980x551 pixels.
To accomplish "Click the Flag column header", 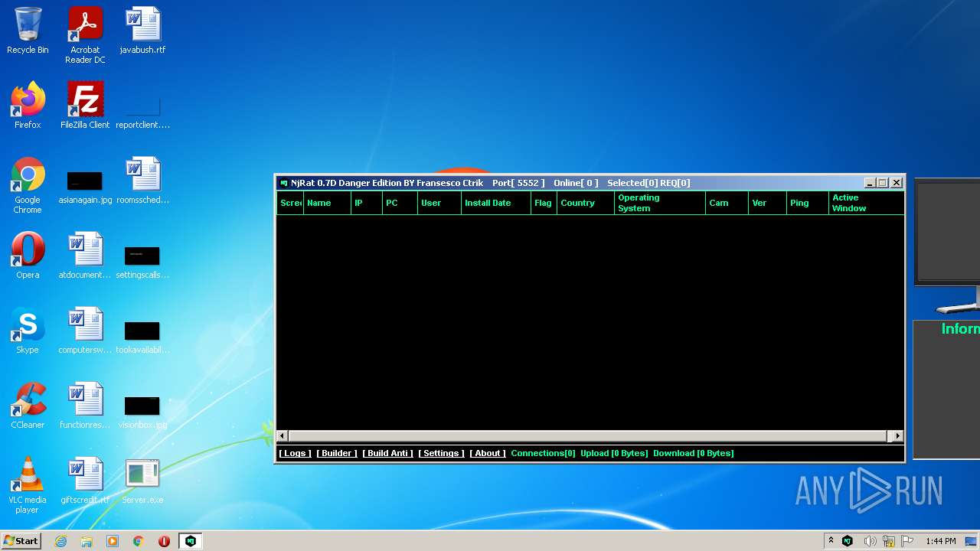I will coord(544,203).
